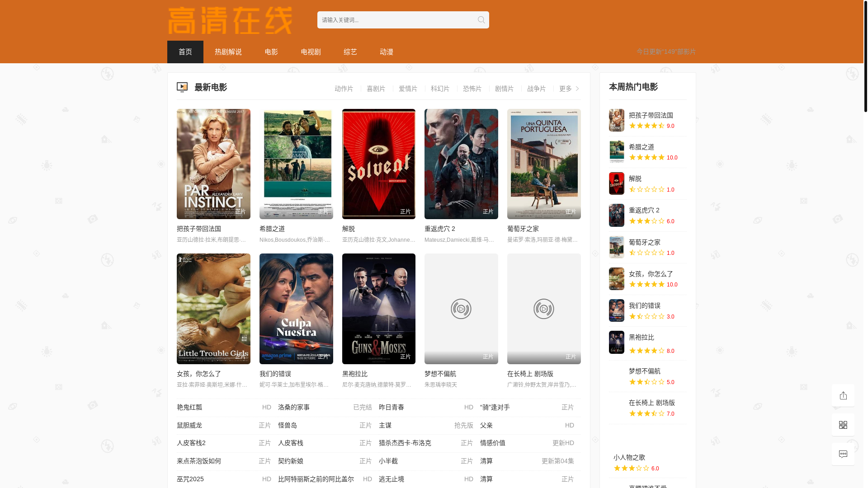Click the share floating icon
The width and height of the screenshot is (868, 488).
[x=843, y=395]
